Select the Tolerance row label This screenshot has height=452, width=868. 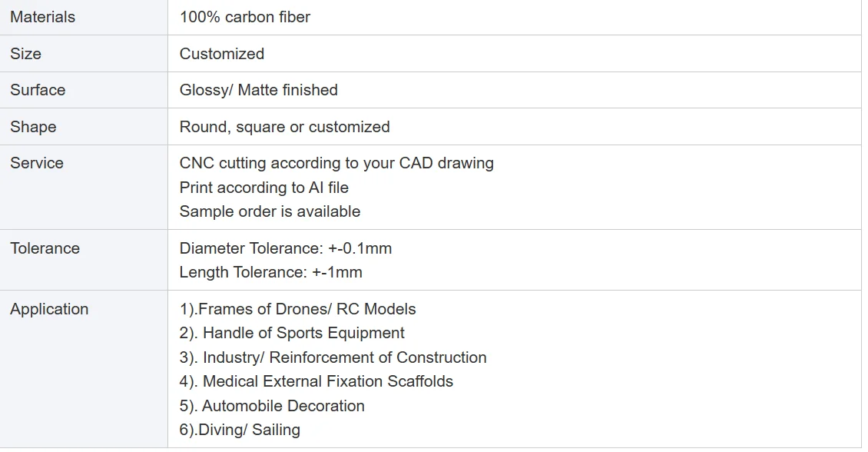45,248
